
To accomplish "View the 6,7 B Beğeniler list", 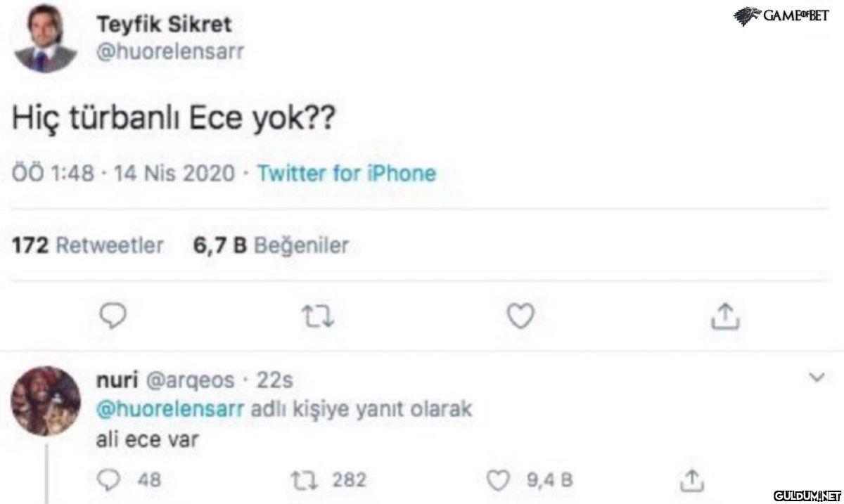I will click(x=270, y=245).
